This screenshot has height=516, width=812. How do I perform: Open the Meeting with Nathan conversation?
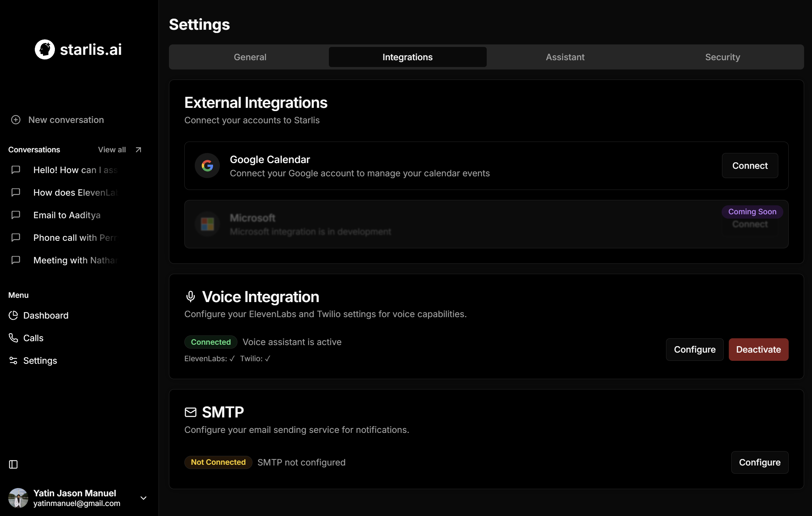coord(75,260)
